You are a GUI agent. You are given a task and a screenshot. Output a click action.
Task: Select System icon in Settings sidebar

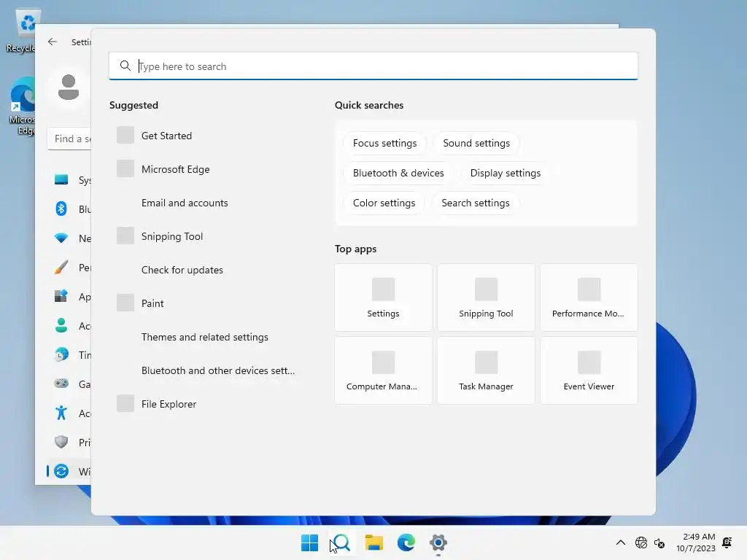tap(61, 179)
